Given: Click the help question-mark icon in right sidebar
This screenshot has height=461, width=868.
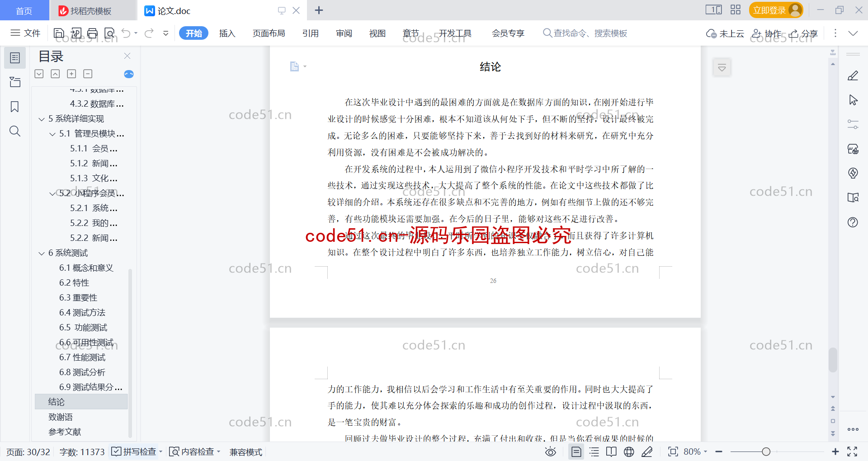Looking at the screenshot, I should [x=853, y=222].
